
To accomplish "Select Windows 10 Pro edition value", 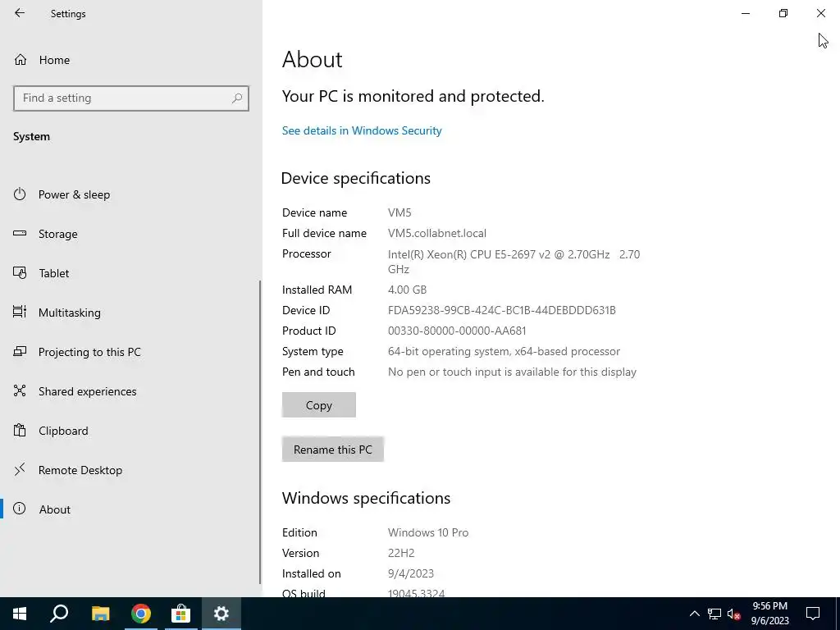I will click(x=428, y=532).
